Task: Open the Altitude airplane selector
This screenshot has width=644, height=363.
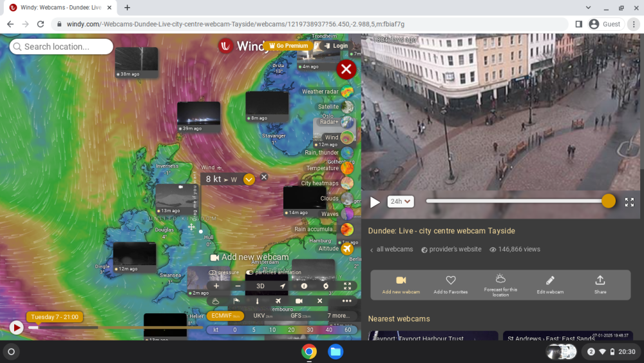Action: coord(347,248)
